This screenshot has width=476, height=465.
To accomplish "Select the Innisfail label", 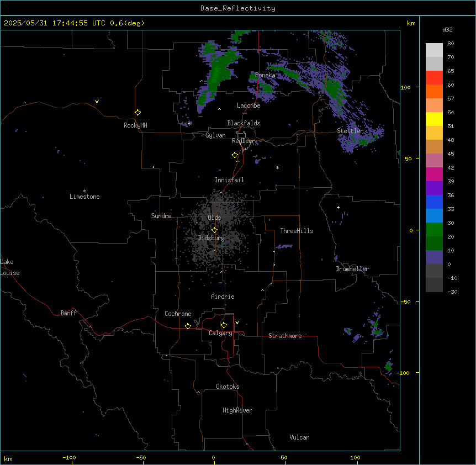I will click(x=229, y=180).
